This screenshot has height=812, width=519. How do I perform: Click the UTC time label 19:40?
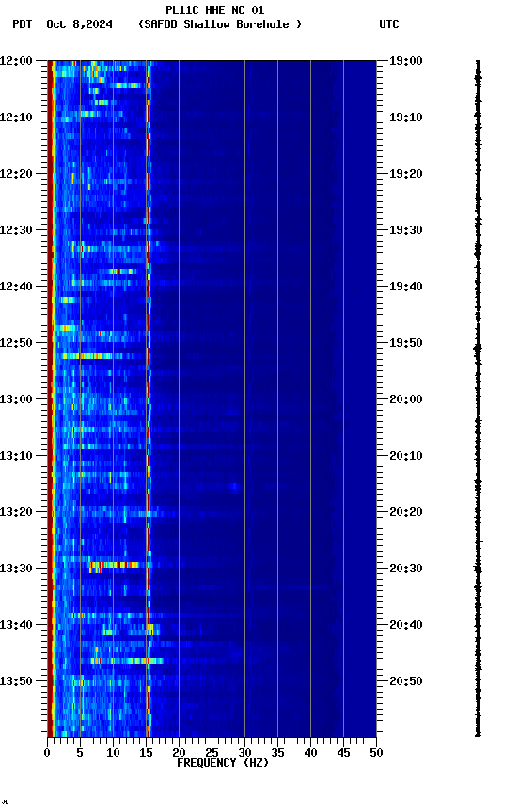406,287
